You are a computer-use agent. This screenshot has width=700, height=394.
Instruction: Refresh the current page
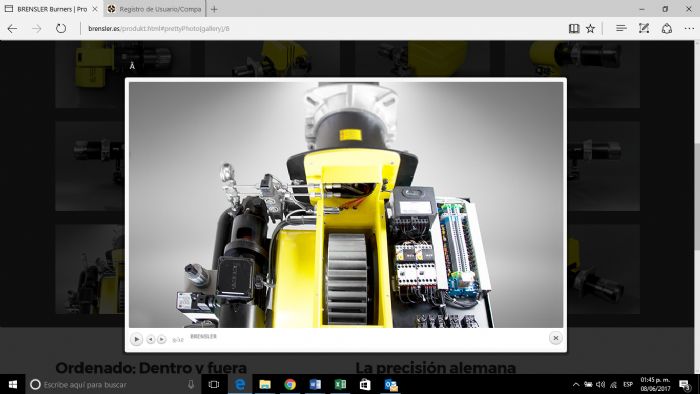pos(61,29)
